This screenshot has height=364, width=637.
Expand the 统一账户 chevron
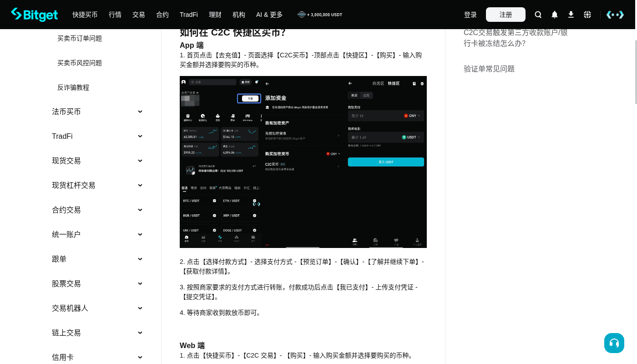pyautogui.click(x=140, y=234)
